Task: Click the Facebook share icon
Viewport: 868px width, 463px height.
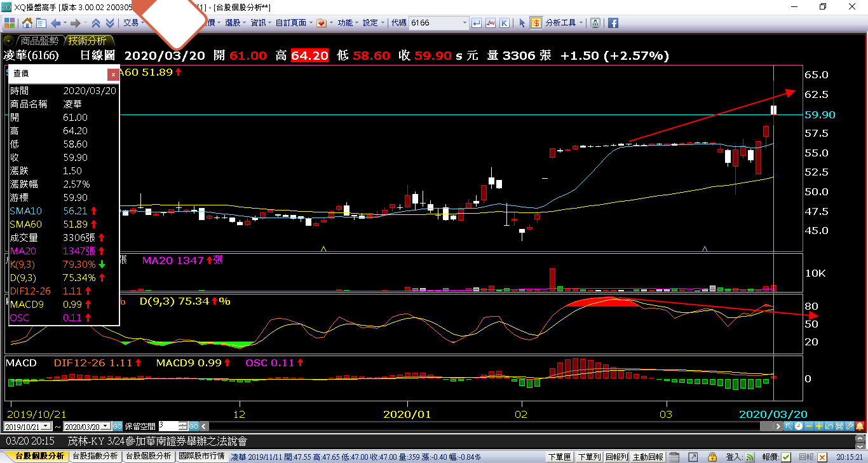Action: (613, 23)
